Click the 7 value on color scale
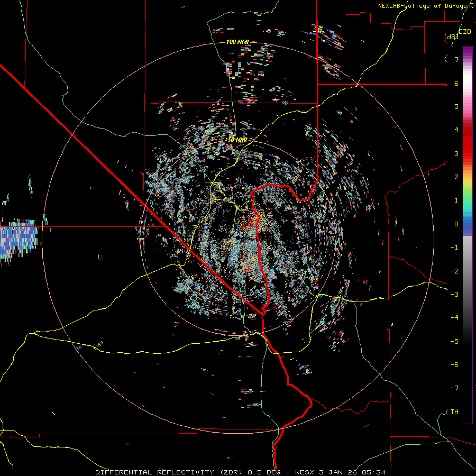 (x=456, y=59)
